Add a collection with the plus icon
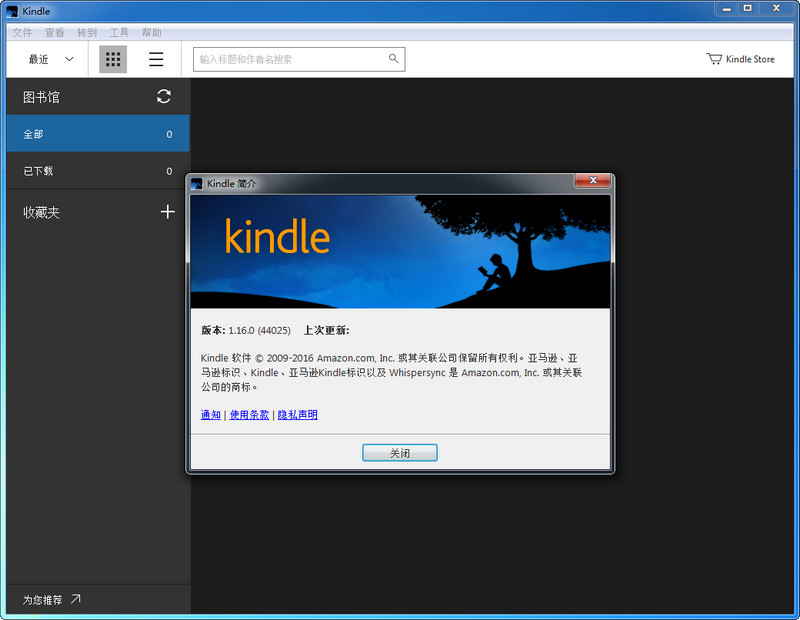 pos(167,212)
